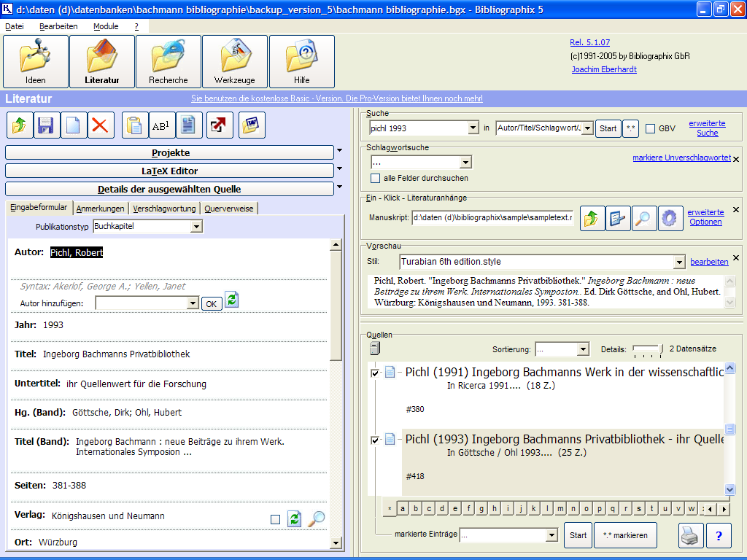The height and width of the screenshot is (560, 747).
Task: Click the red X delete icon
Action: click(x=100, y=125)
